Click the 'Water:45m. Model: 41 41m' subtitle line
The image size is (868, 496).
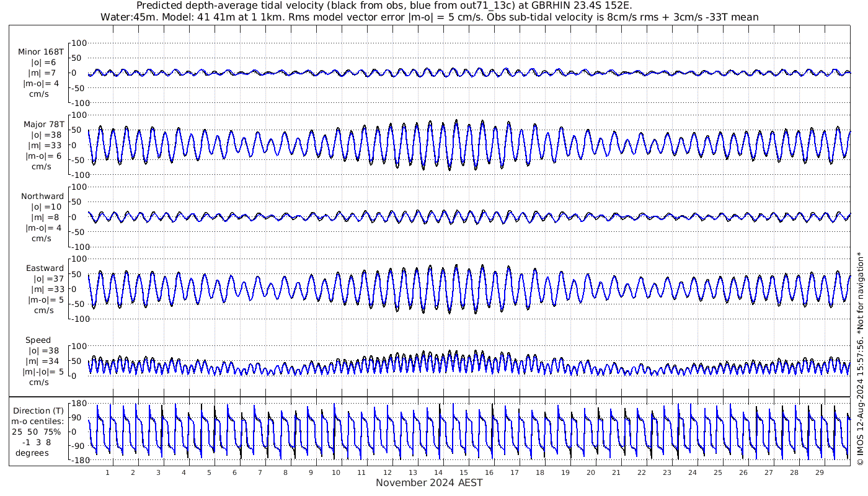(x=429, y=17)
